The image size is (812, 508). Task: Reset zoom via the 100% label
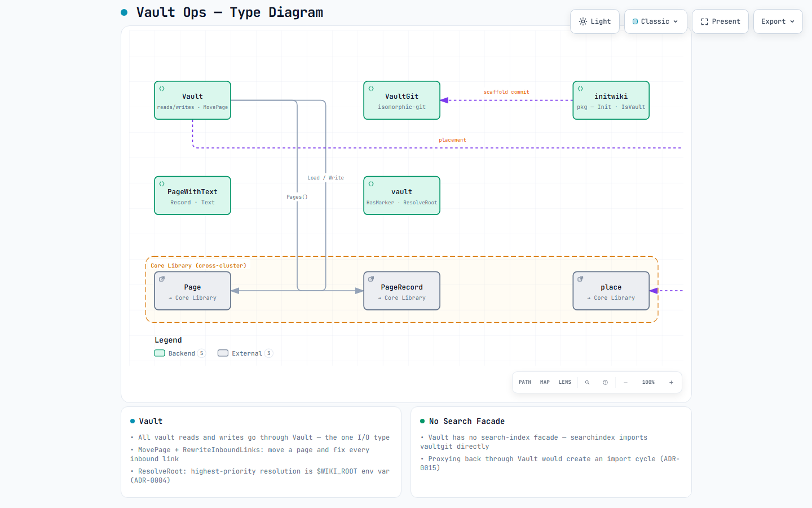click(x=648, y=382)
